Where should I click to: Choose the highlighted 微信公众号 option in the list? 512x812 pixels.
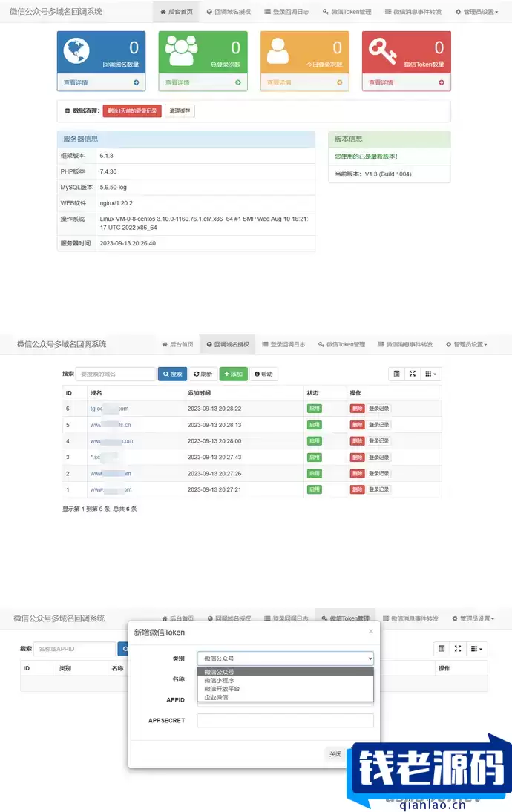[x=285, y=672]
